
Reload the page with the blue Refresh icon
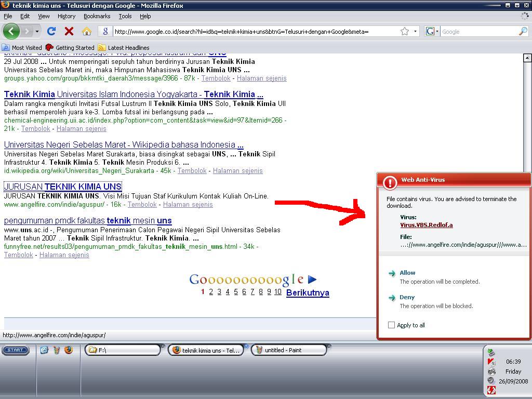coord(51,31)
